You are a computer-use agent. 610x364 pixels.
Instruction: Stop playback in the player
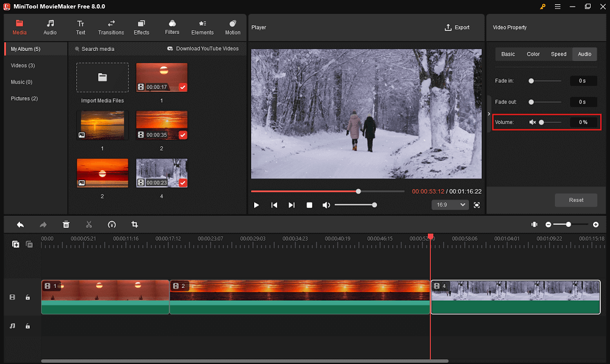point(309,205)
